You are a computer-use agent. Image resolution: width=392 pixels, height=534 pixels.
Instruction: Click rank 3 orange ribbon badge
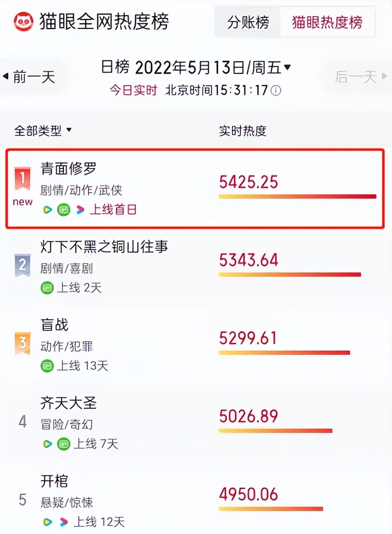pyautogui.click(x=22, y=343)
